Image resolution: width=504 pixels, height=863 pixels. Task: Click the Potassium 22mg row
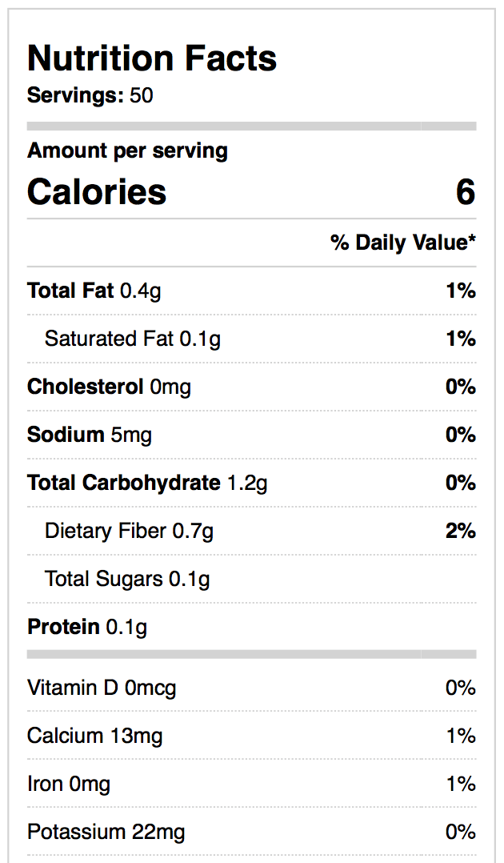point(106,832)
